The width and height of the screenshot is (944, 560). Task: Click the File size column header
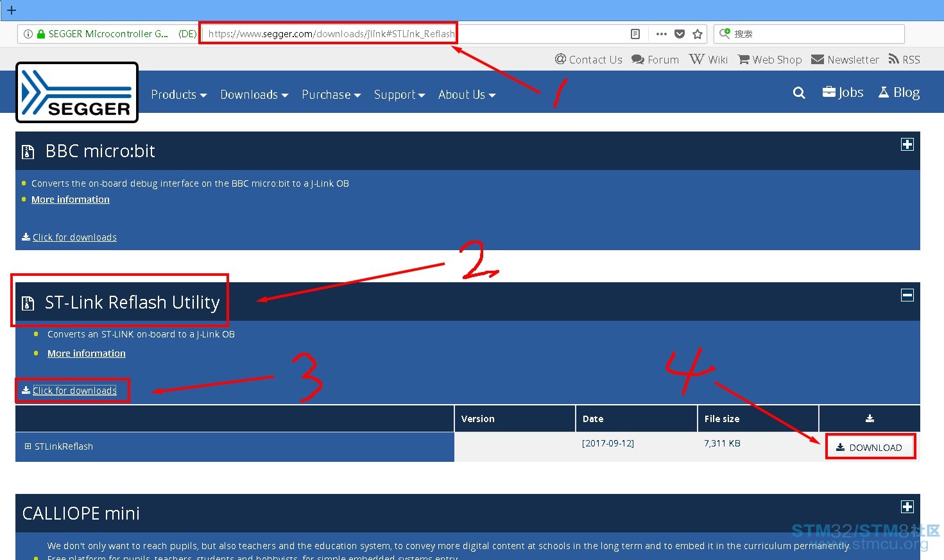722,419
